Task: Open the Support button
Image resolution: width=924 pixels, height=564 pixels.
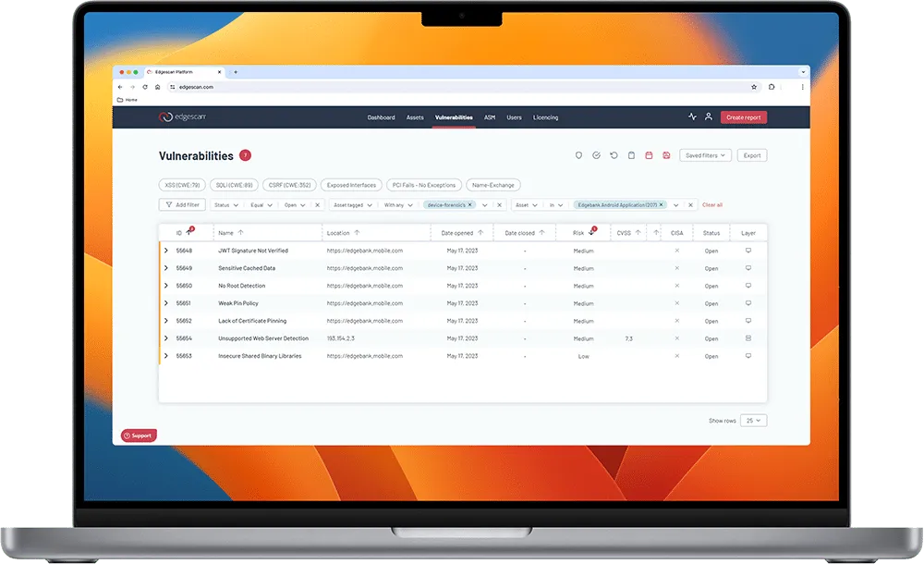Action: click(140, 435)
